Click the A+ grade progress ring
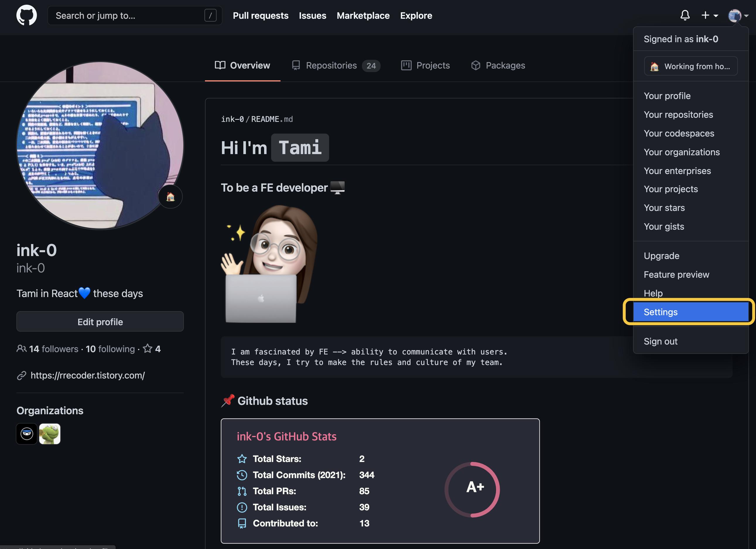The height and width of the screenshot is (549, 756). (x=472, y=489)
